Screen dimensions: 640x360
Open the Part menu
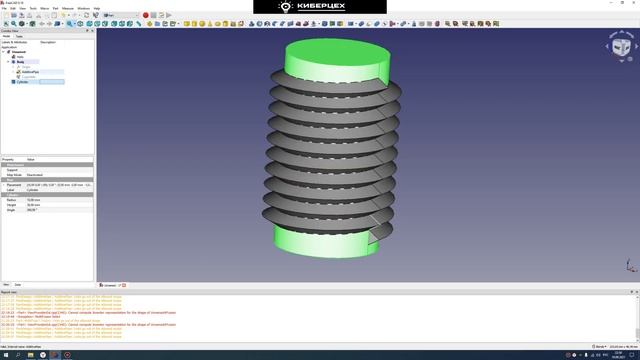click(x=56, y=8)
